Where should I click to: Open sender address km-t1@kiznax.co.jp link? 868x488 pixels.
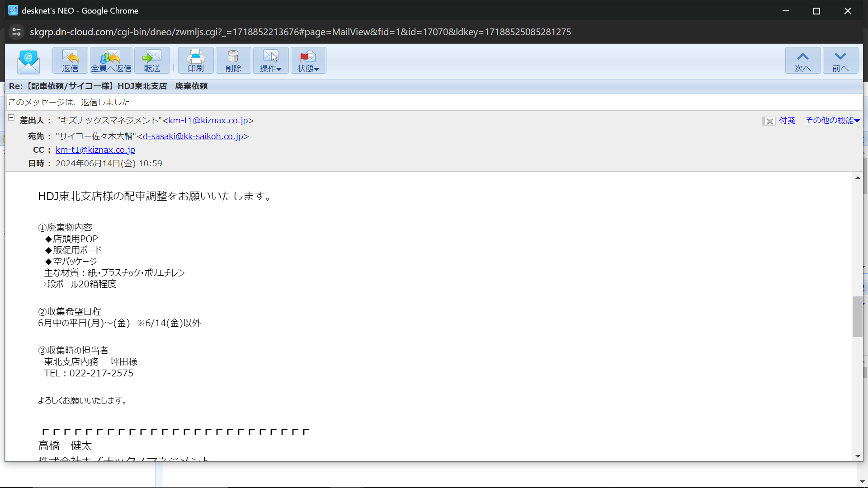(208, 121)
